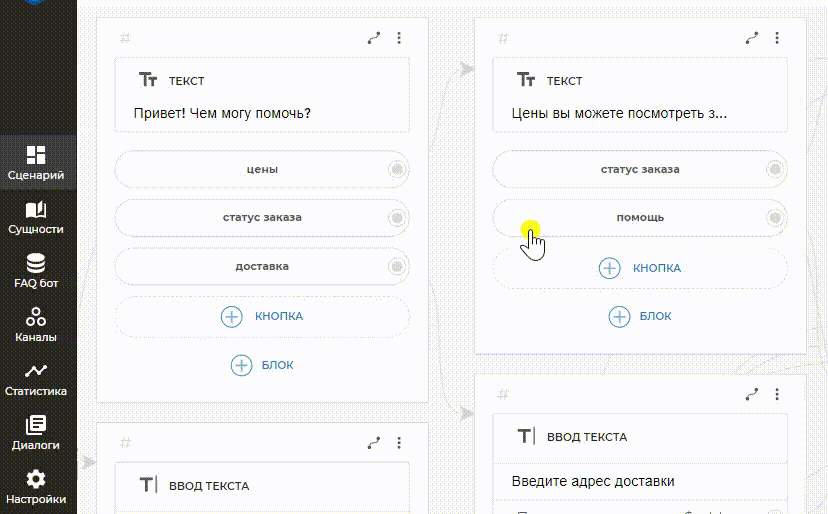Click connection route icon on greeting block
The height and width of the screenshot is (514, 828).
[374, 38]
